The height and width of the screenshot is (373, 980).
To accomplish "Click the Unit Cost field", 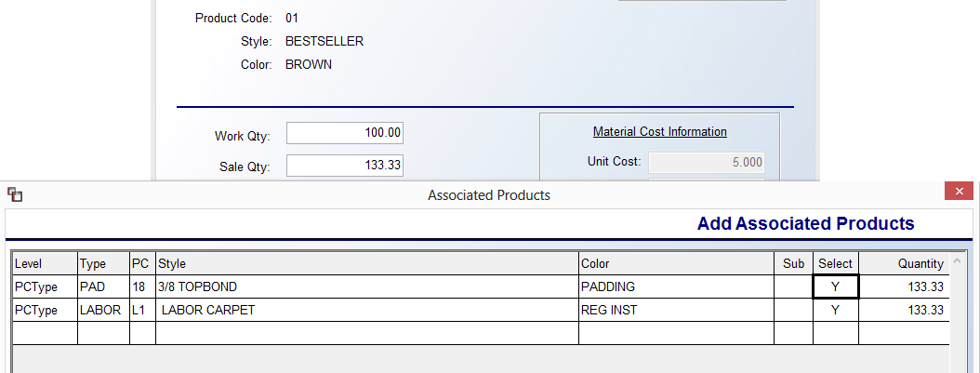I will 707,163.
